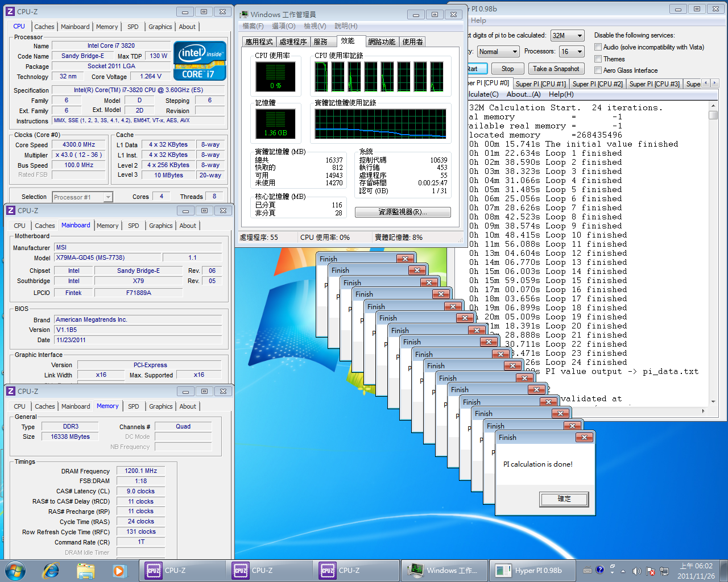Open the digits of pi 32M dropdown
Screen dimensions: 728x582
567,35
